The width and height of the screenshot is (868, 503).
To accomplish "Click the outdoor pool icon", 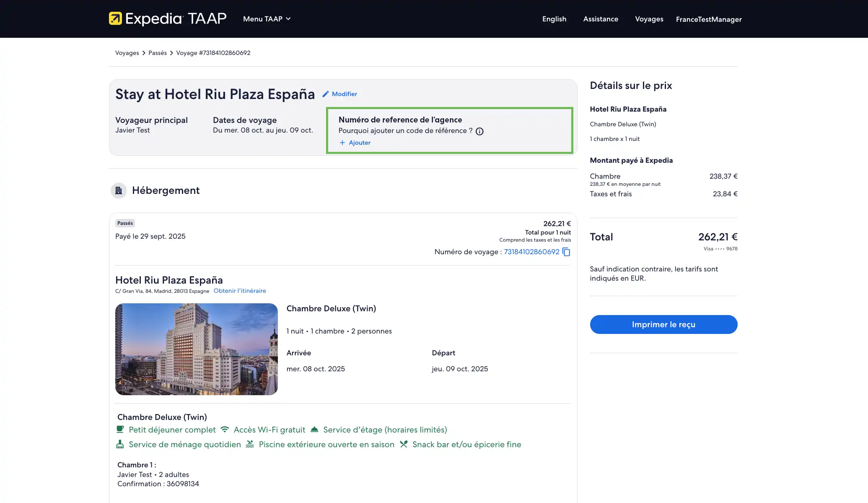I will pyautogui.click(x=250, y=444).
